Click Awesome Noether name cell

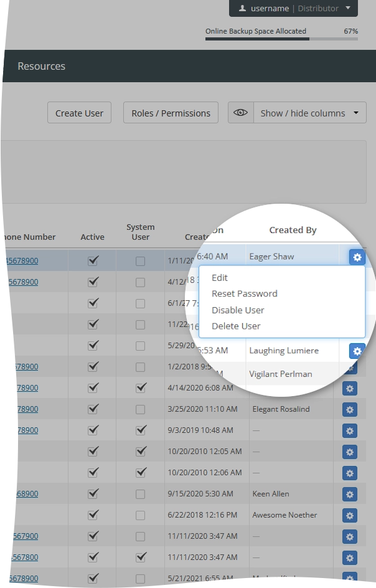pyautogui.click(x=284, y=515)
